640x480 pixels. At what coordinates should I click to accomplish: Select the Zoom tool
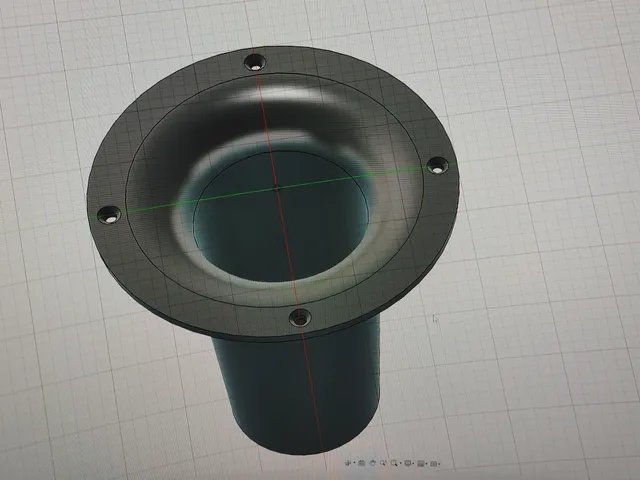(383, 463)
